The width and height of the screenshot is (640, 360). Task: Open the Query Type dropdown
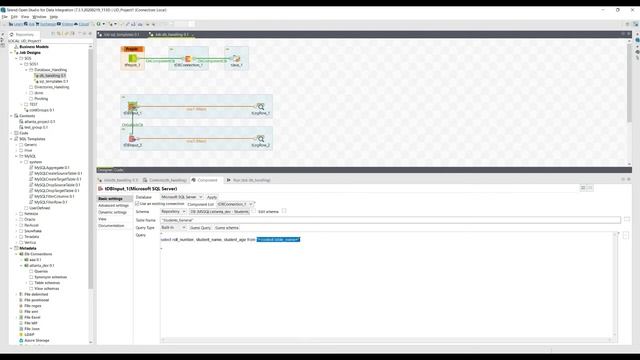(x=173, y=228)
